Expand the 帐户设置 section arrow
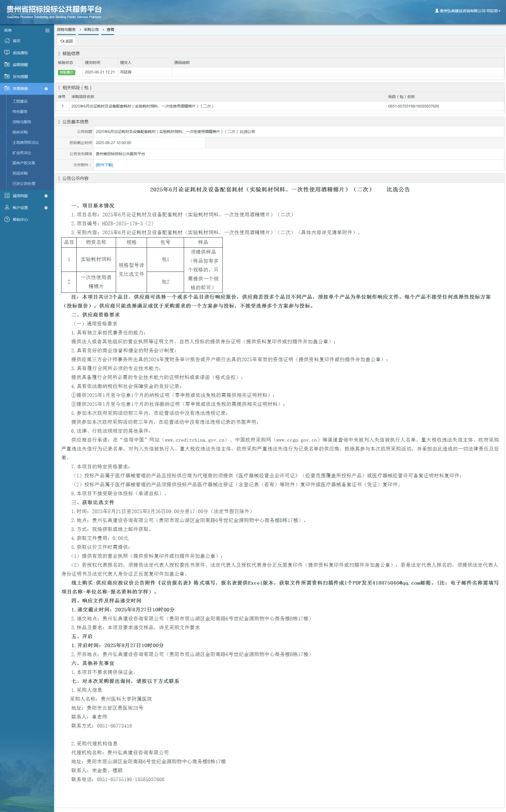Viewport: 506px width, 812px height. click(46, 208)
